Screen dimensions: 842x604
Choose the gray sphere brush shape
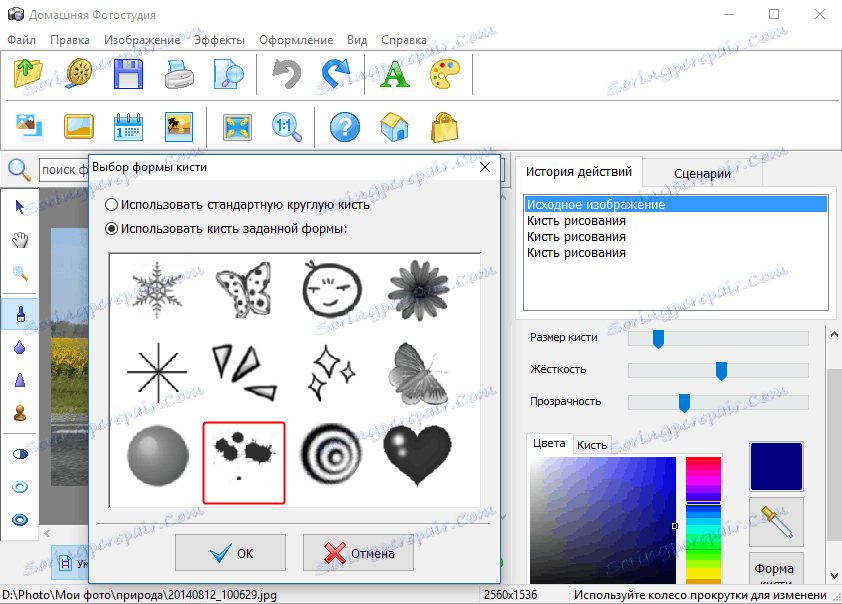[158, 455]
